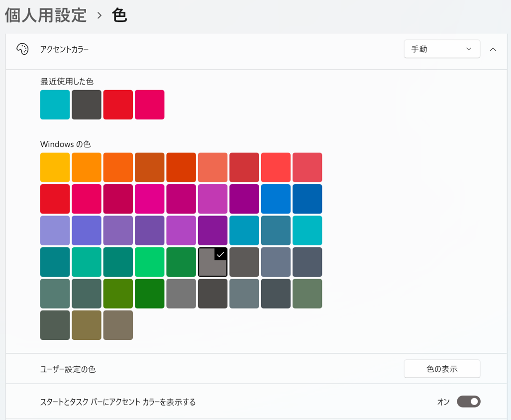Disable accent color on Start and taskbar
The height and width of the screenshot is (420, 511).
pyautogui.click(x=468, y=402)
